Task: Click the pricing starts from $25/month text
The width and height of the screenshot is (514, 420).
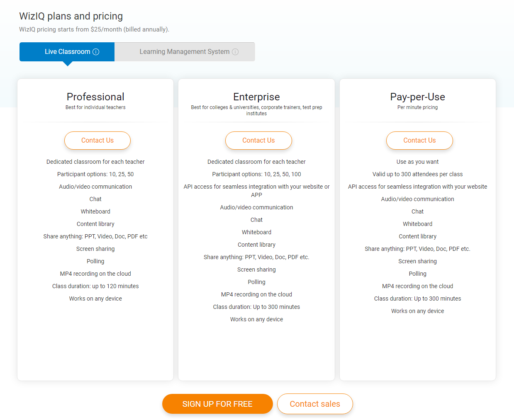Action: [x=94, y=29]
